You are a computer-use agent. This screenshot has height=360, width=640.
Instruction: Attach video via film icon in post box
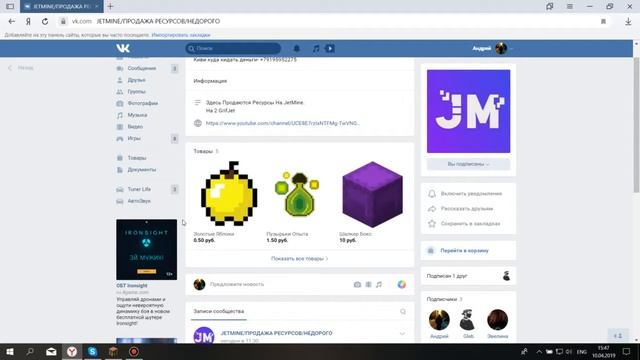pyautogui.click(x=368, y=284)
